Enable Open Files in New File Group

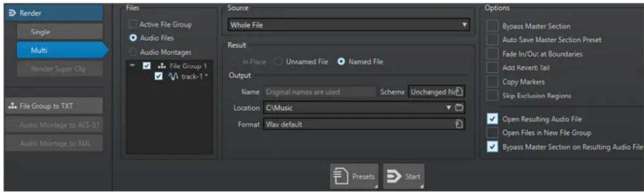click(493, 132)
